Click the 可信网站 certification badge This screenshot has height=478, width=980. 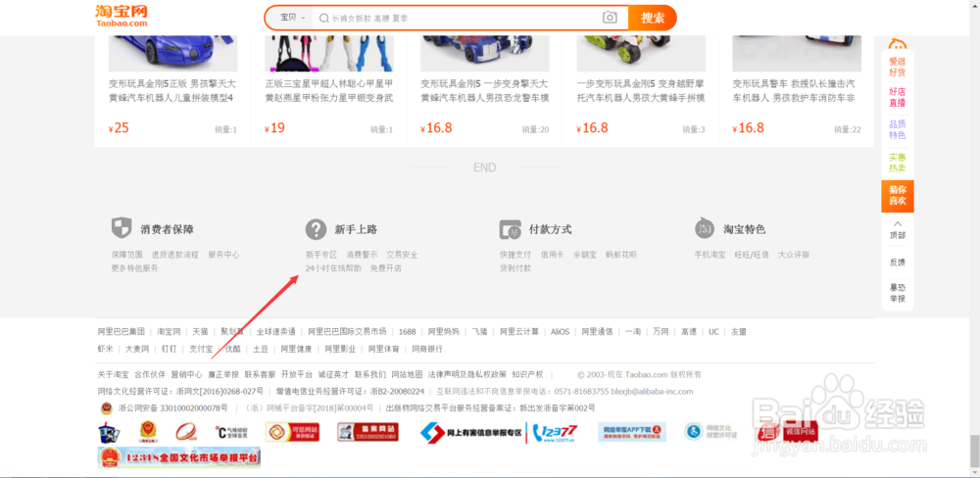(292, 432)
